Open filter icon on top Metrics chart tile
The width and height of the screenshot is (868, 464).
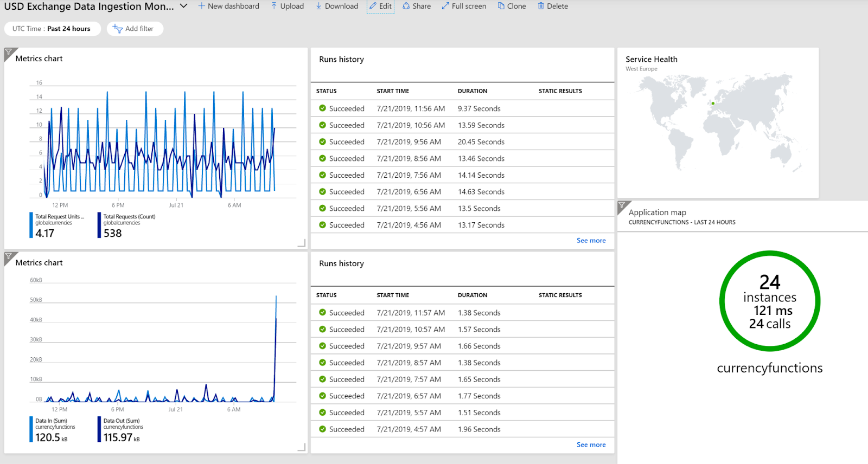pyautogui.click(x=9, y=53)
